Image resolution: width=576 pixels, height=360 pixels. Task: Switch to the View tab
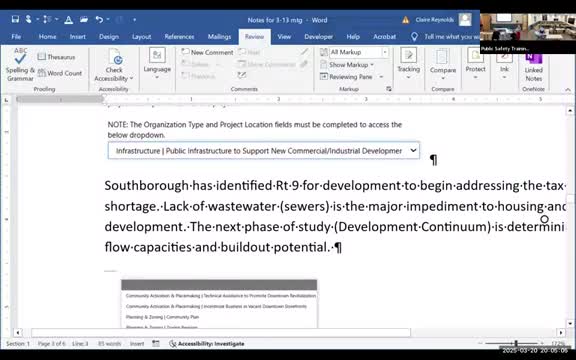pos(284,37)
